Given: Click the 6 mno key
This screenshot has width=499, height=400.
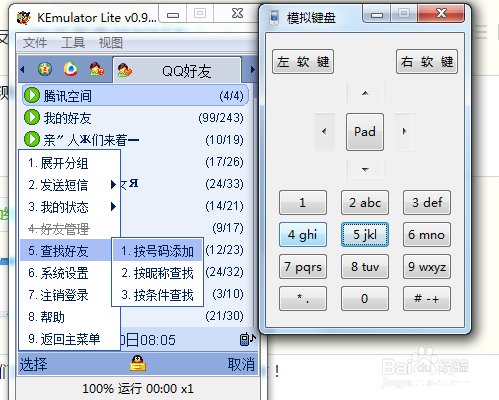Looking at the screenshot, I should click(427, 235).
